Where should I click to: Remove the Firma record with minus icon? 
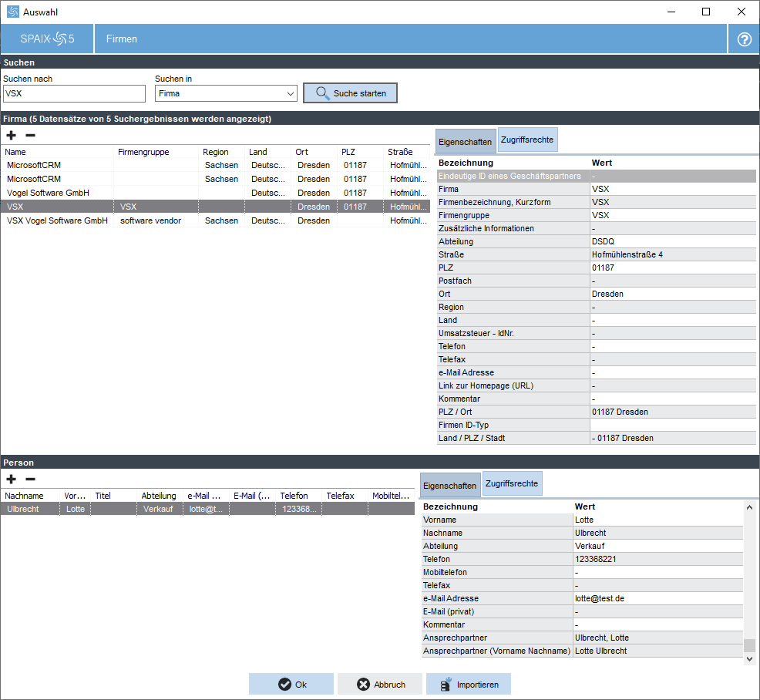pos(30,136)
